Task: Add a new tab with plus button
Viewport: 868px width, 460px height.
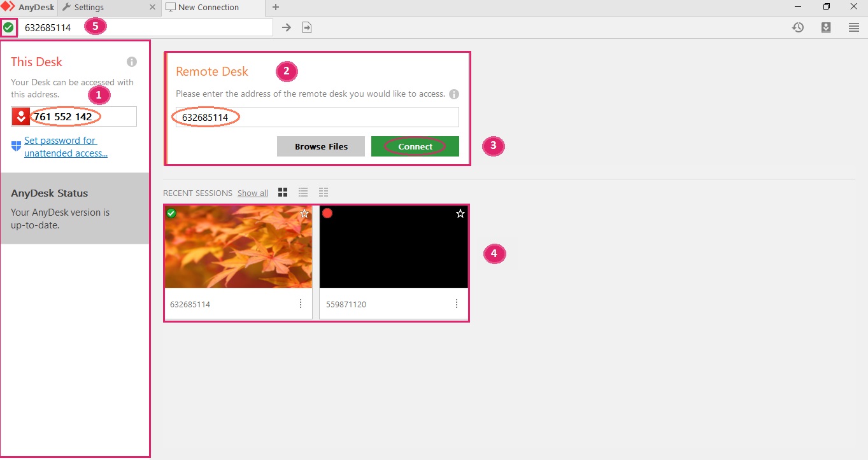Action: pyautogui.click(x=276, y=8)
